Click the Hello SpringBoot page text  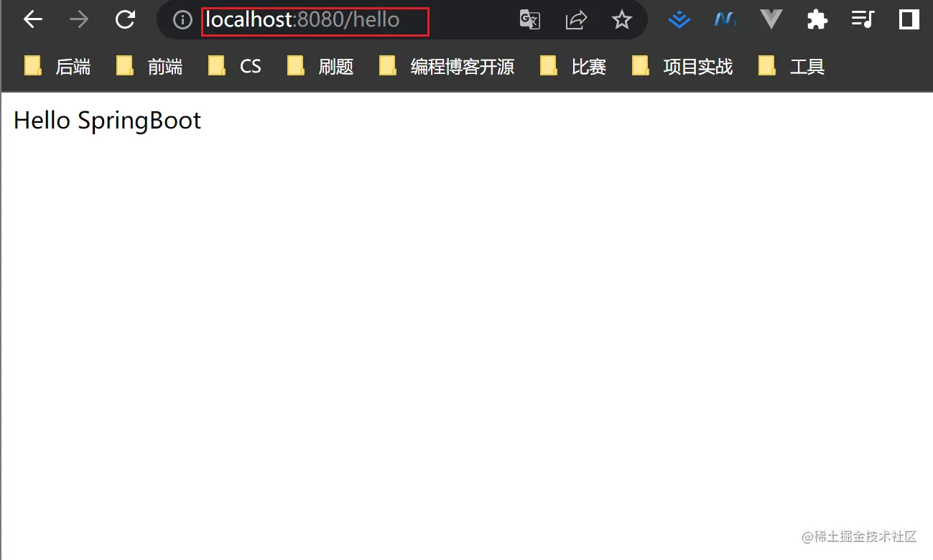[108, 121]
